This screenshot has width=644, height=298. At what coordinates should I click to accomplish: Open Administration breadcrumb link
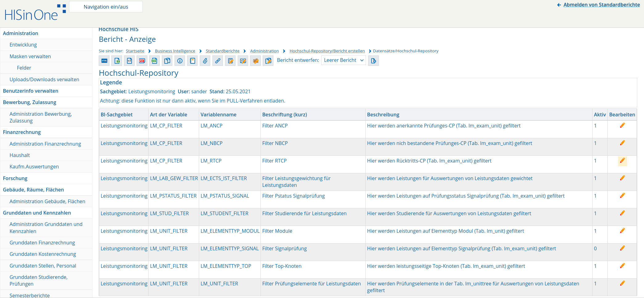[265, 51]
